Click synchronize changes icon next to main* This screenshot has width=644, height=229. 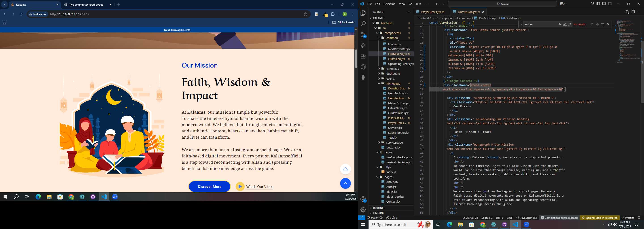[x=381, y=218]
